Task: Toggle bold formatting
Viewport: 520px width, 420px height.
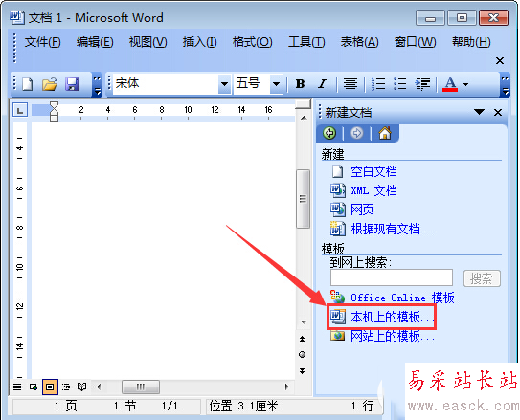Action: [x=300, y=84]
